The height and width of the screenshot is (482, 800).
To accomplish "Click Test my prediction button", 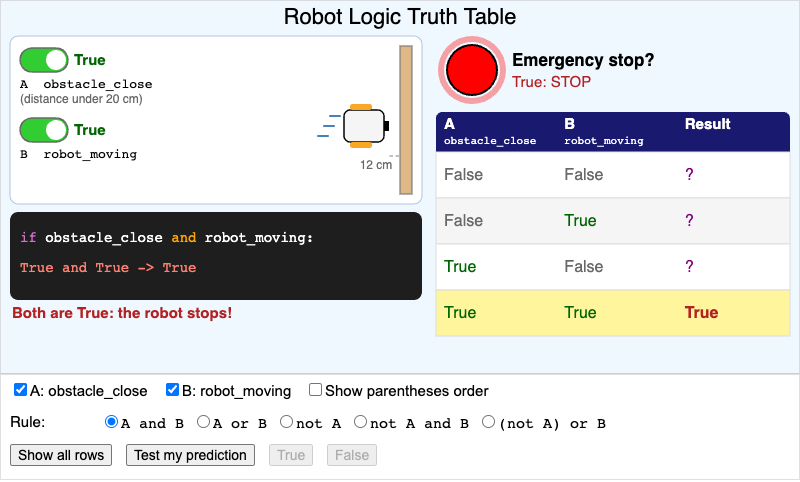I will coord(190,455).
